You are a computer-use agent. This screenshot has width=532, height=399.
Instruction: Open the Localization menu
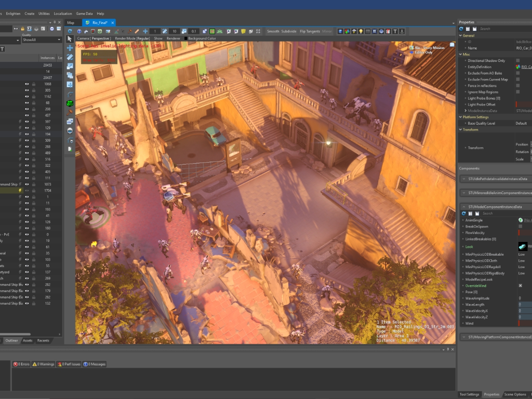pos(63,14)
